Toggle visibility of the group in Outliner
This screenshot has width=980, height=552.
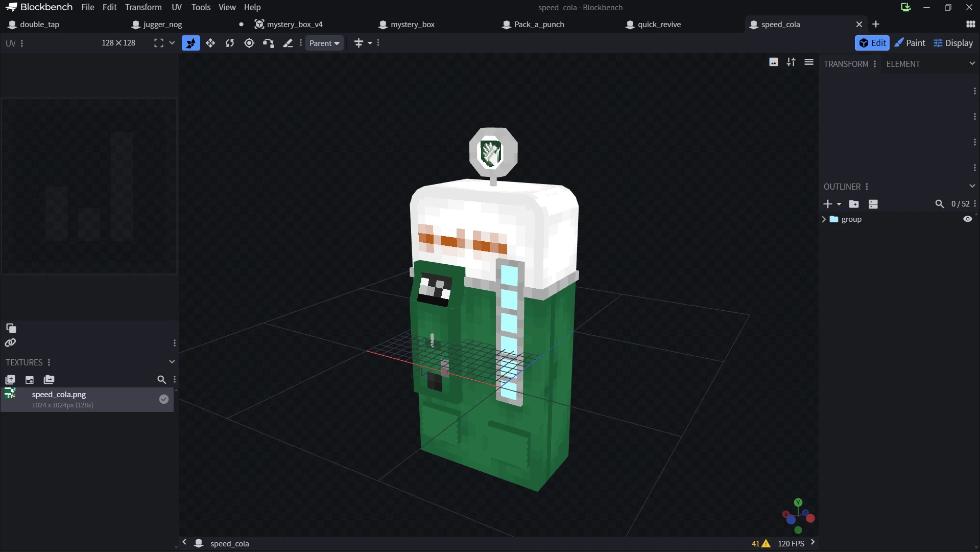click(967, 219)
